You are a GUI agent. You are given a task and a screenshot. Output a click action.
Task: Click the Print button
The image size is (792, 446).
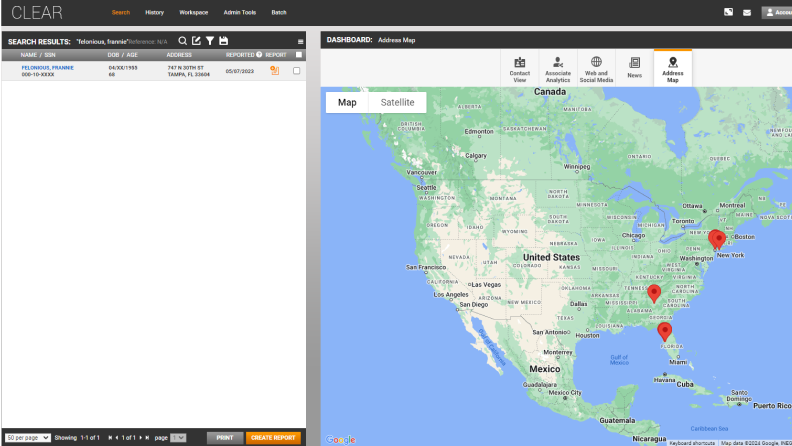click(x=224, y=438)
